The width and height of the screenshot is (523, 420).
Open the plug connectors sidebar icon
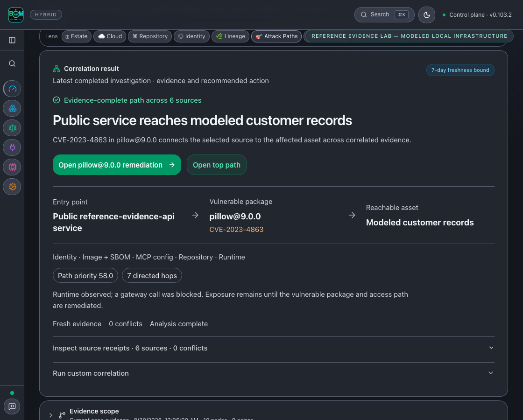pos(12,147)
